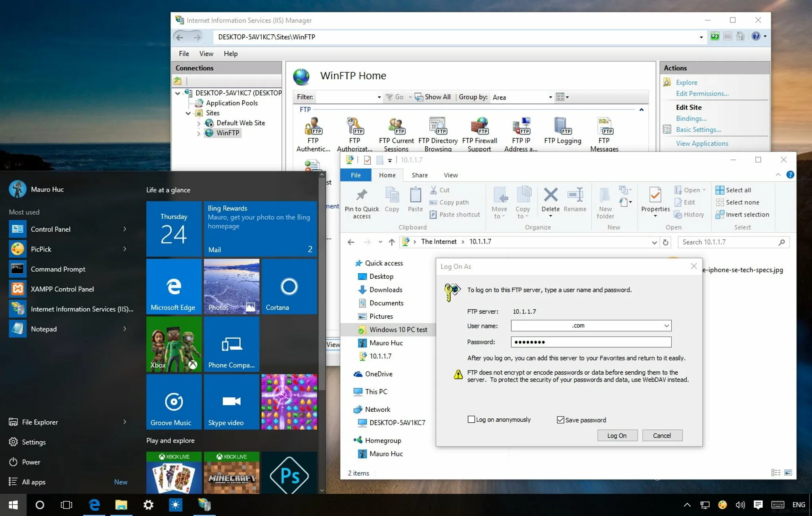Uncheck the Save password checkbox
The width and height of the screenshot is (812, 516).
(x=560, y=420)
